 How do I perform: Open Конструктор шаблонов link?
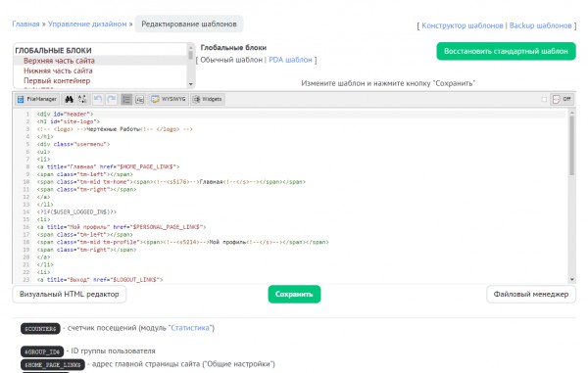[x=463, y=25]
